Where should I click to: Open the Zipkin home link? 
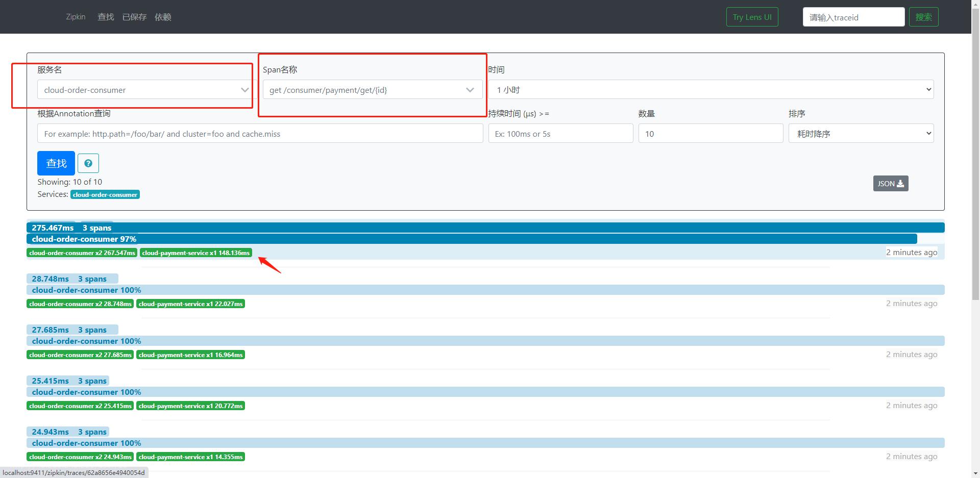(76, 17)
